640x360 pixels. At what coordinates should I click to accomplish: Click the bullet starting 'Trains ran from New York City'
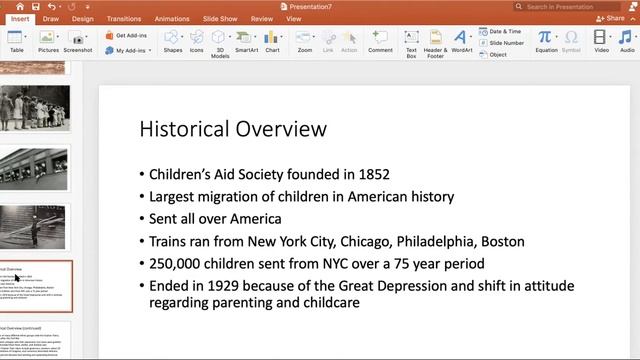(337, 242)
